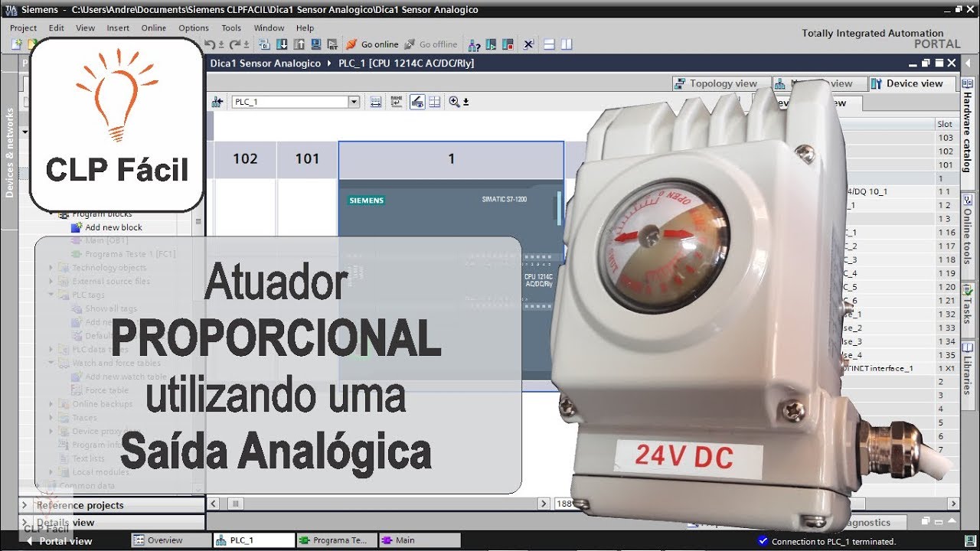Toggle the show rack view icon

click(x=417, y=102)
